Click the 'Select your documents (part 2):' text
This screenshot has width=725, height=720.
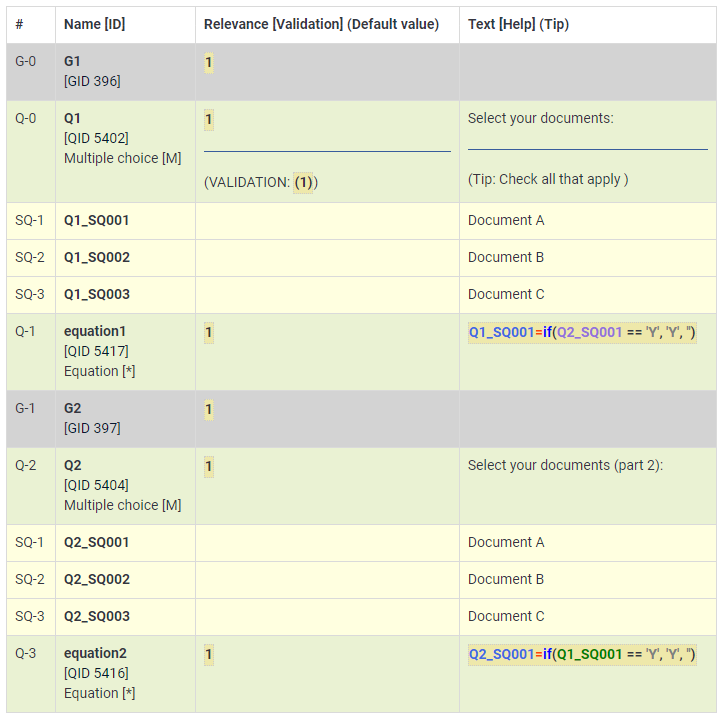pos(565,466)
